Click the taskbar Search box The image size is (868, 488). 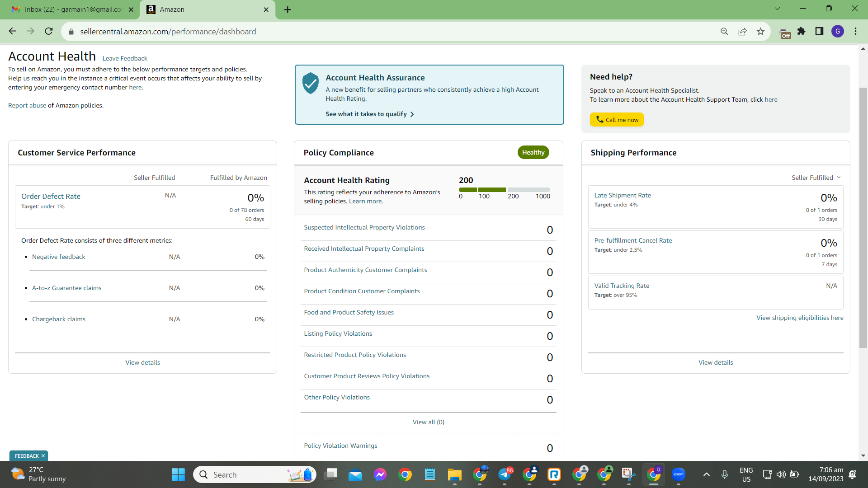click(255, 474)
